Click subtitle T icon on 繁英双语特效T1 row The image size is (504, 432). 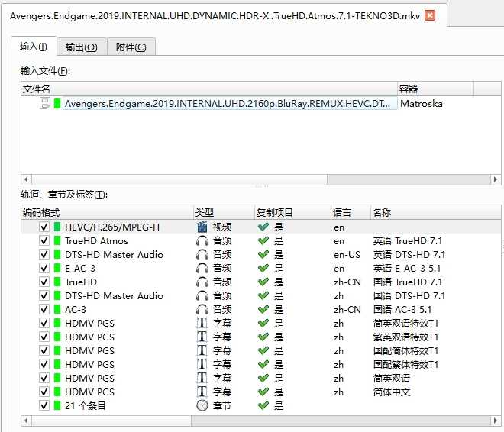coord(202,337)
